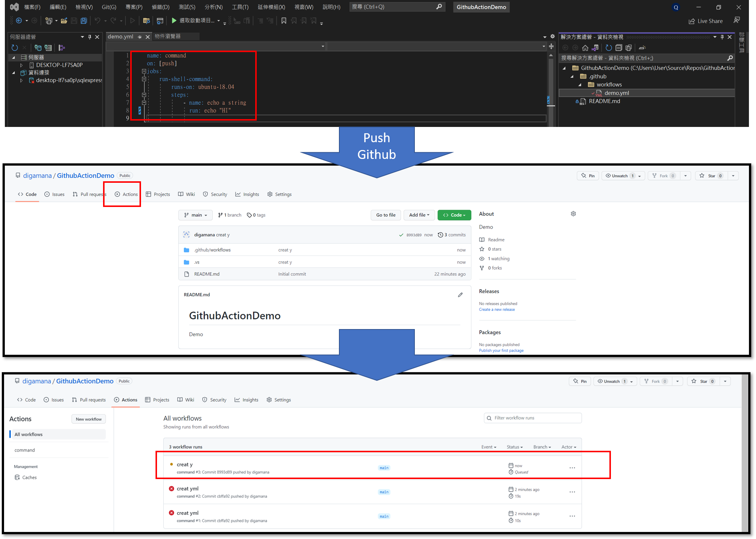Click the New workflow button

point(89,419)
